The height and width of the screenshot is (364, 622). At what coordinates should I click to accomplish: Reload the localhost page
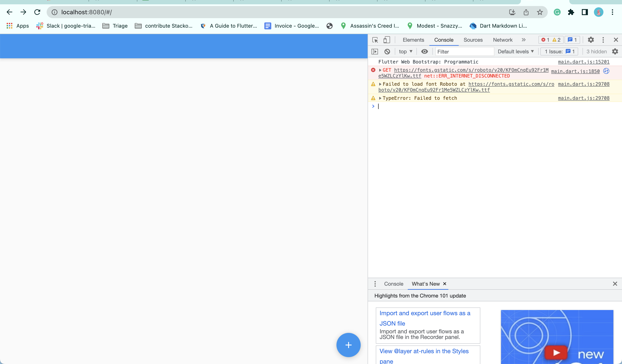37,12
